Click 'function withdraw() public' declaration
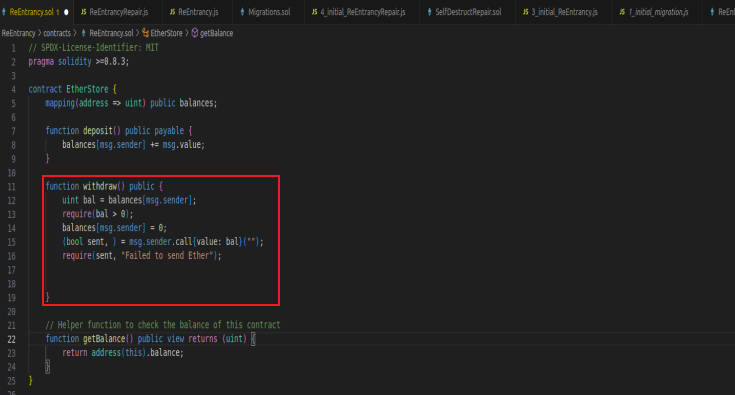Screen dimensions: 735x395 coord(104,186)
